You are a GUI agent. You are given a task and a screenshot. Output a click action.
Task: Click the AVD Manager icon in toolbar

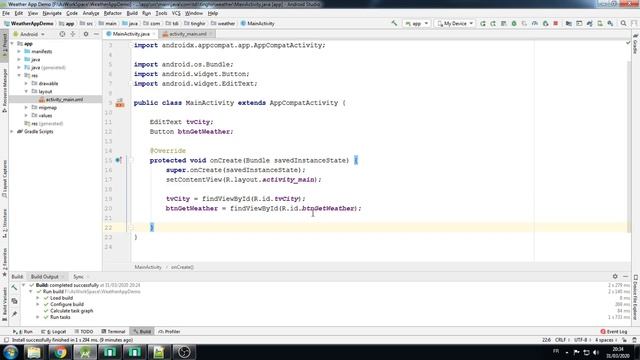600,24
